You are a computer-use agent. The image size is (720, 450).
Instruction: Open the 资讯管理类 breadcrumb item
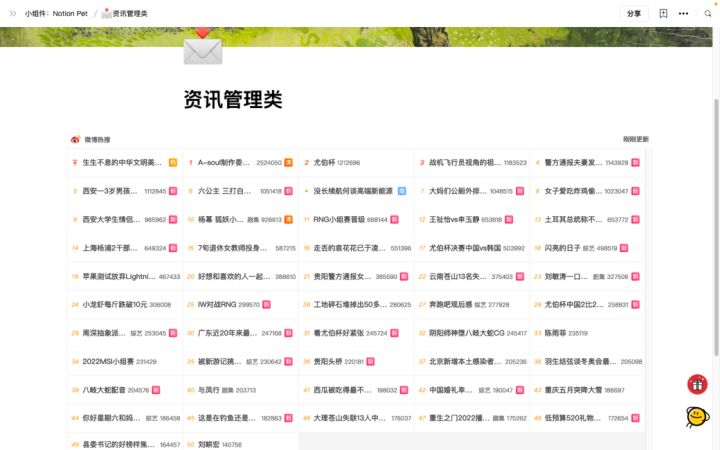(125, 13)
